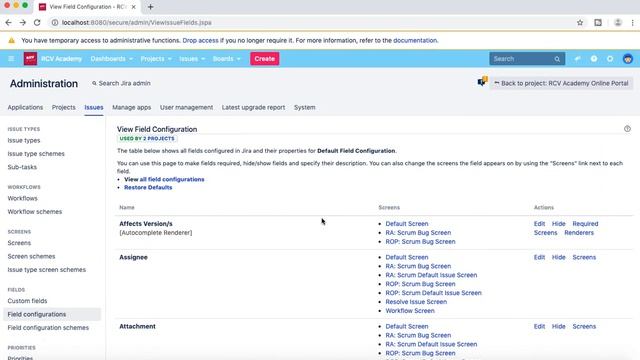
Task: Open the browser side panel icon
Action: [x=598, y=23]
